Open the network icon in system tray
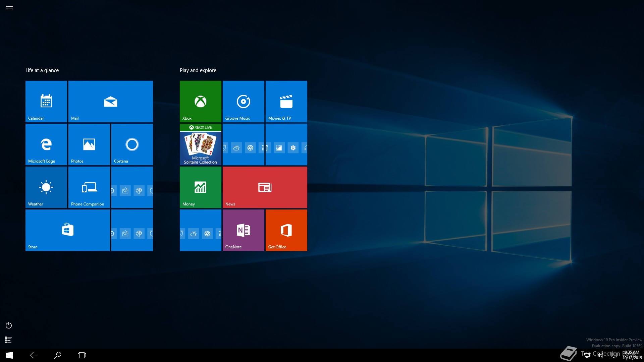644x362 pixels. point(587,355)
